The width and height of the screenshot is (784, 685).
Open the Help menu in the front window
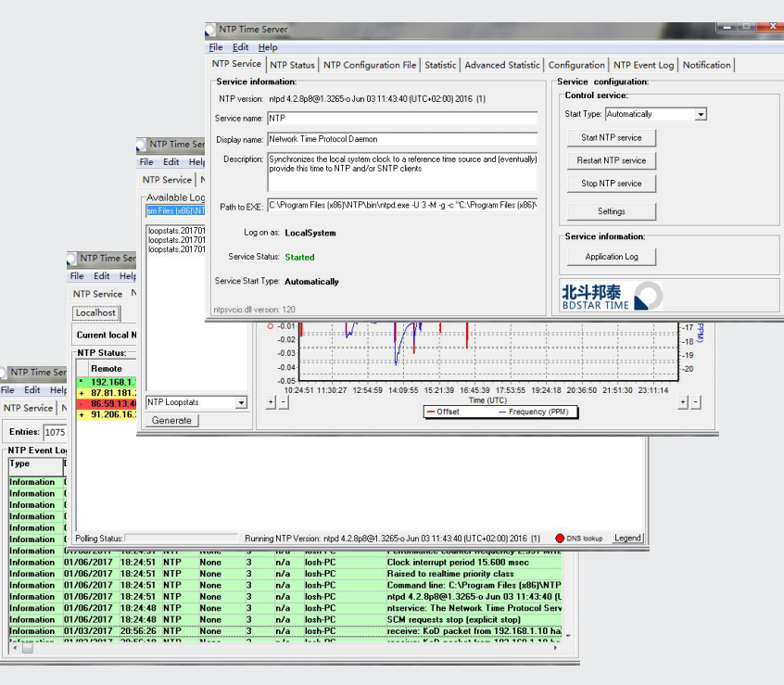click(x=267, y=46)
